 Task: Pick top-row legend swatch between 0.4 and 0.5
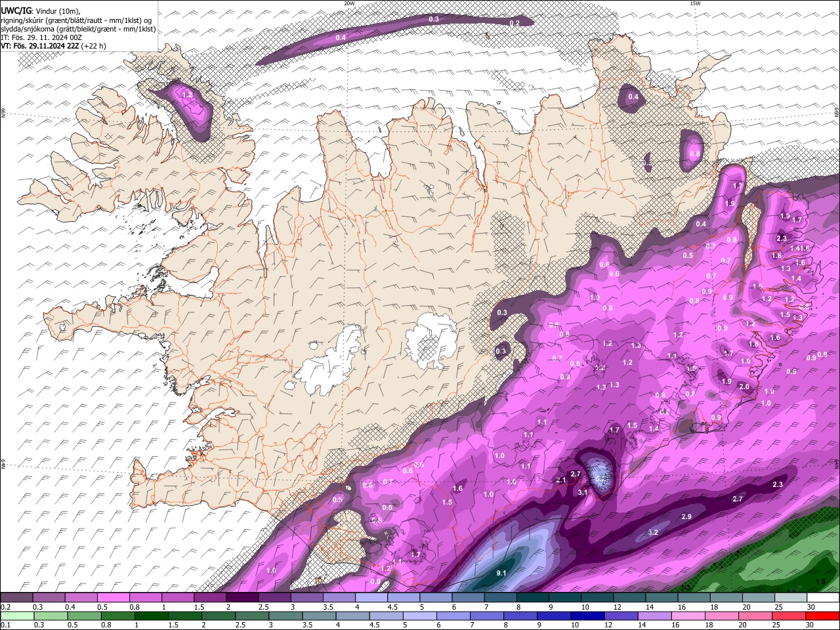pyautogui.click(x=81, y=598)
